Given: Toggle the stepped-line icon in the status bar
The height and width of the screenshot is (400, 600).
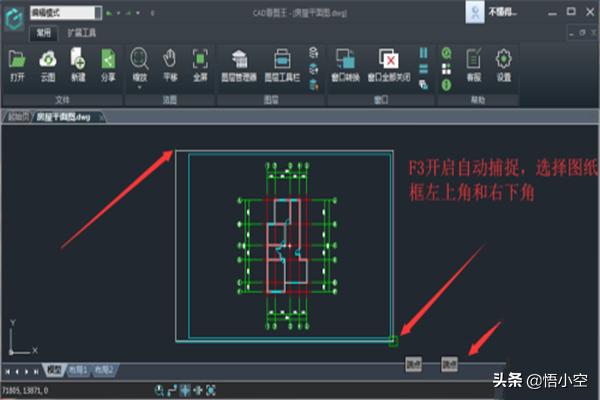Looking at the screenshot, I should pos(172,390).
